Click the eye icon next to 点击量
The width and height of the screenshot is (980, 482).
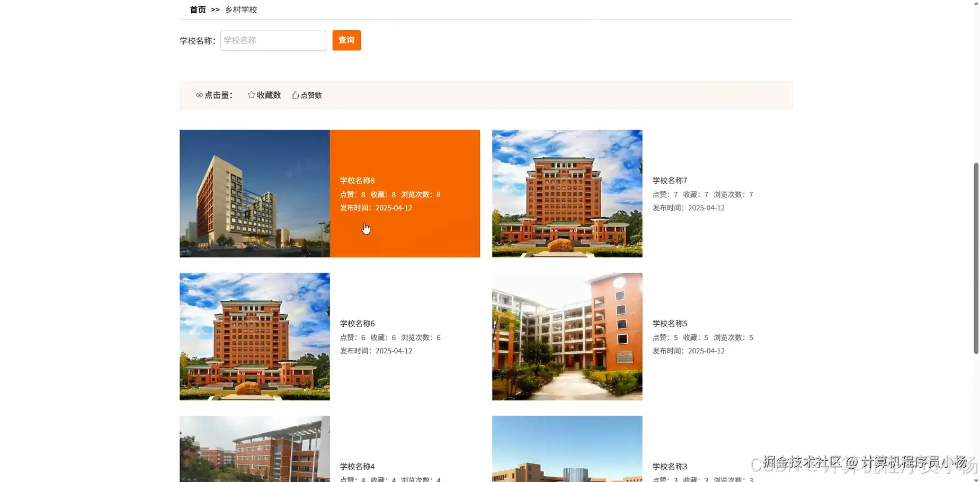pyautogui.click(x=199, y=95)
